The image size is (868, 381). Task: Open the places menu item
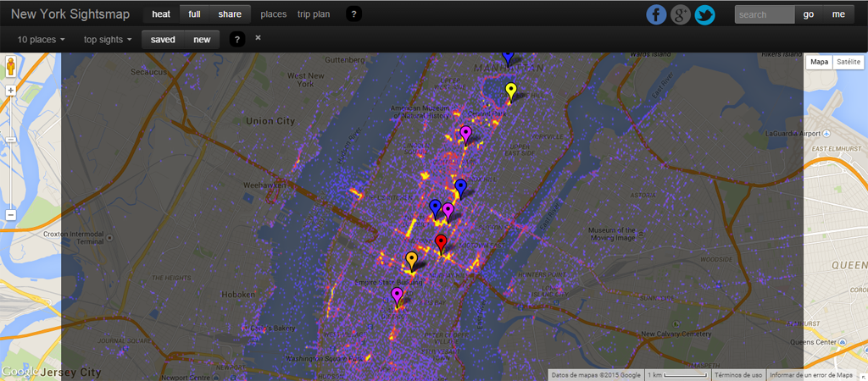[x=273, y=14]
